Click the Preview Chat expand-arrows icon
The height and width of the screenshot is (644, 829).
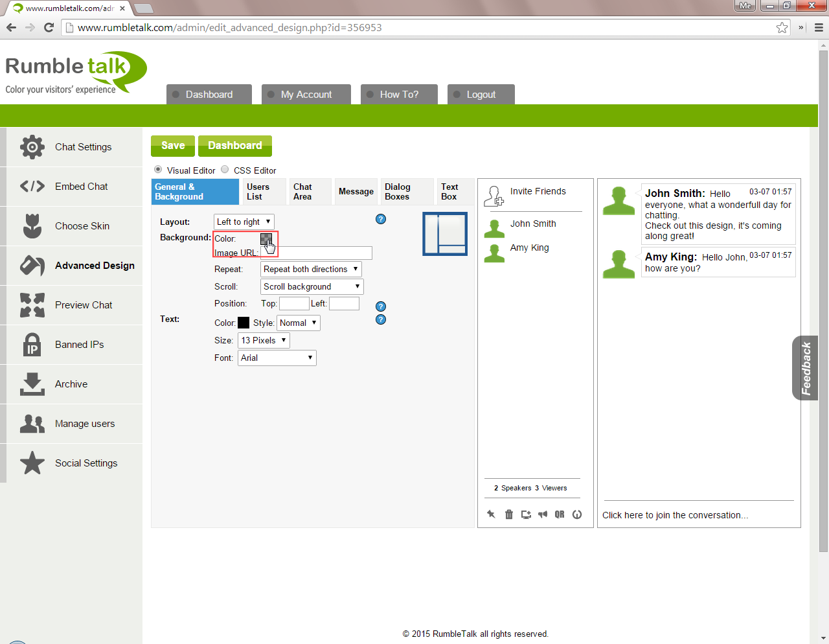click(x=32, y=305)
